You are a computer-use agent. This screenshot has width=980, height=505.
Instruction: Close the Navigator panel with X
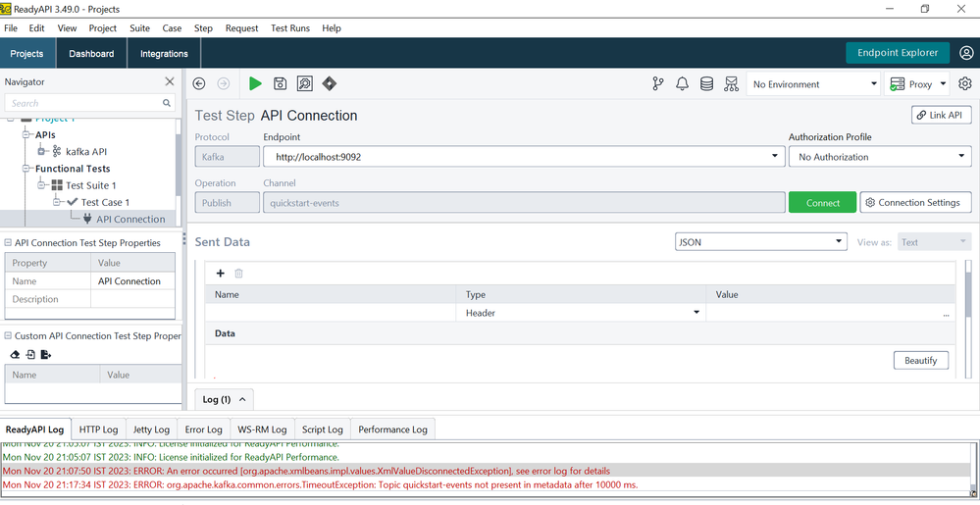tap(170, 82)
